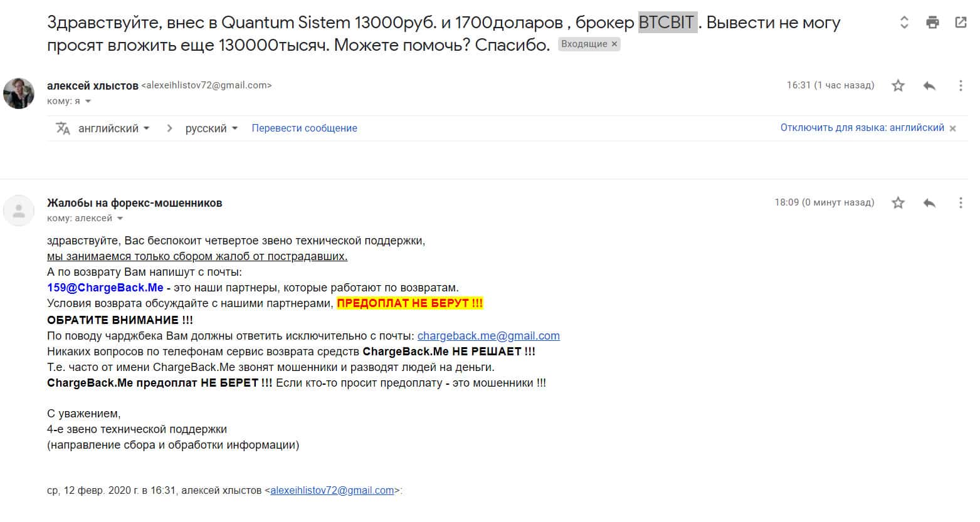The width and height of the screenshot is (980, 522).
Task: Star the message received at 16:31
Action: 898,86
